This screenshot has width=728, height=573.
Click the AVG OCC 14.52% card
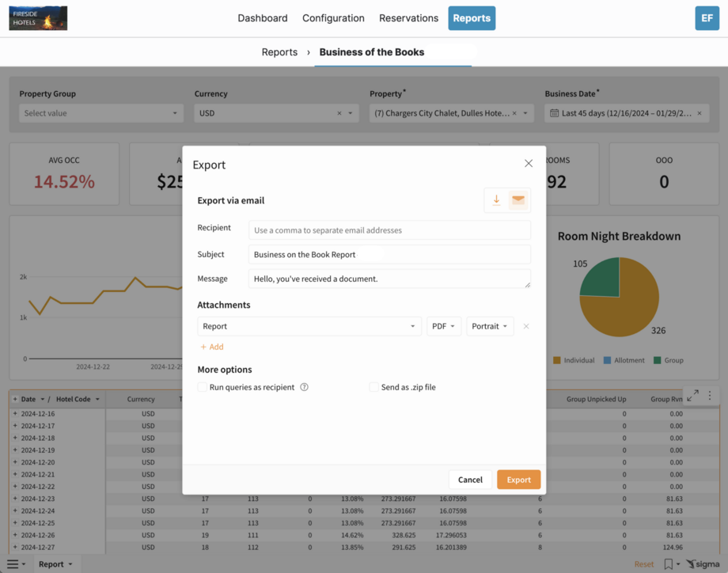pyautogui.click(x=64, y=173)
